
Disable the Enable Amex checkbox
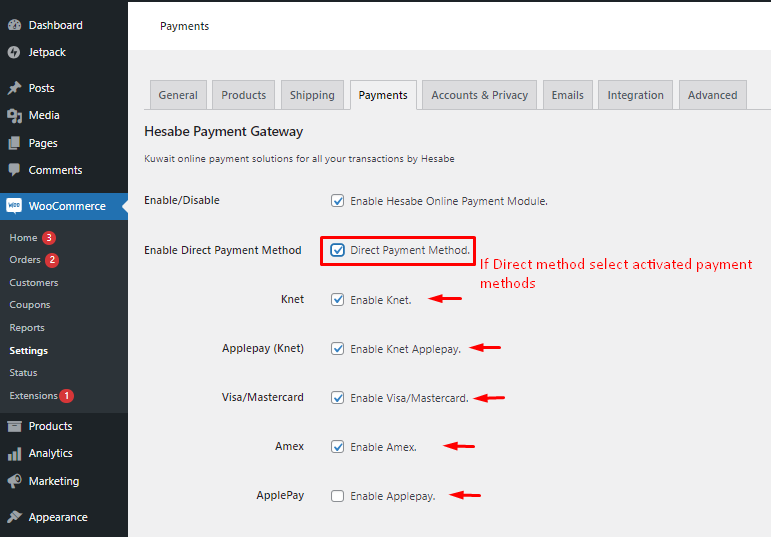tap(338, 447)
